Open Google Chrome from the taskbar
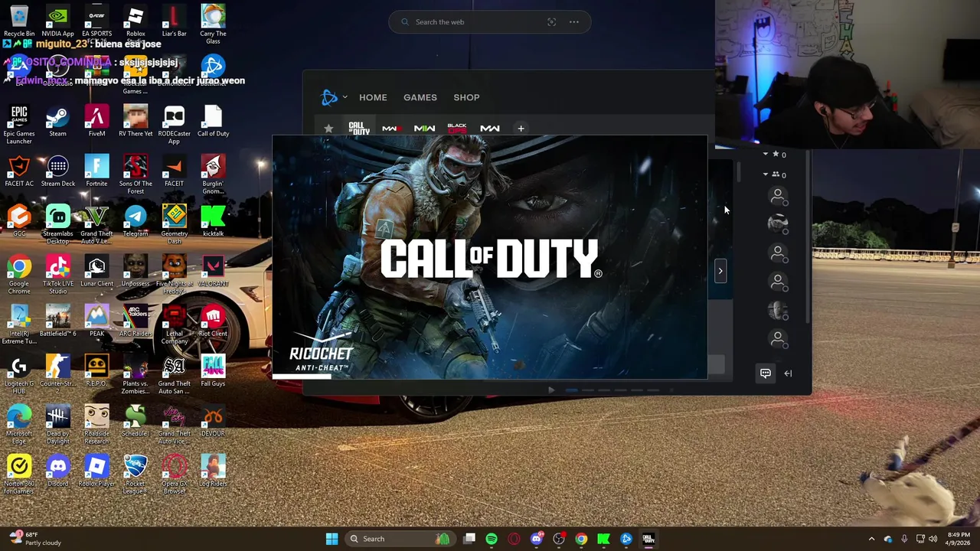The width and height of the screenshot is (980, 551). pyautogui.click(x=581, y=539)
